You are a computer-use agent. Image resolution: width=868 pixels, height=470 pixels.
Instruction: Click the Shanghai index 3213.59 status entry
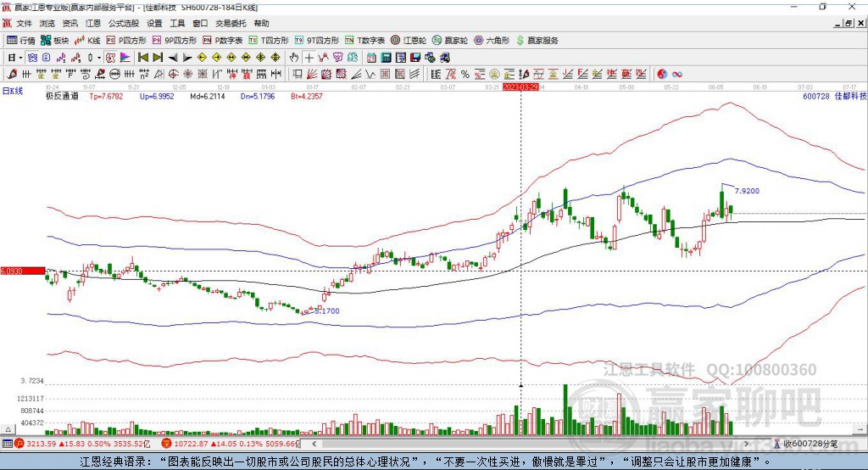(82, 444)
